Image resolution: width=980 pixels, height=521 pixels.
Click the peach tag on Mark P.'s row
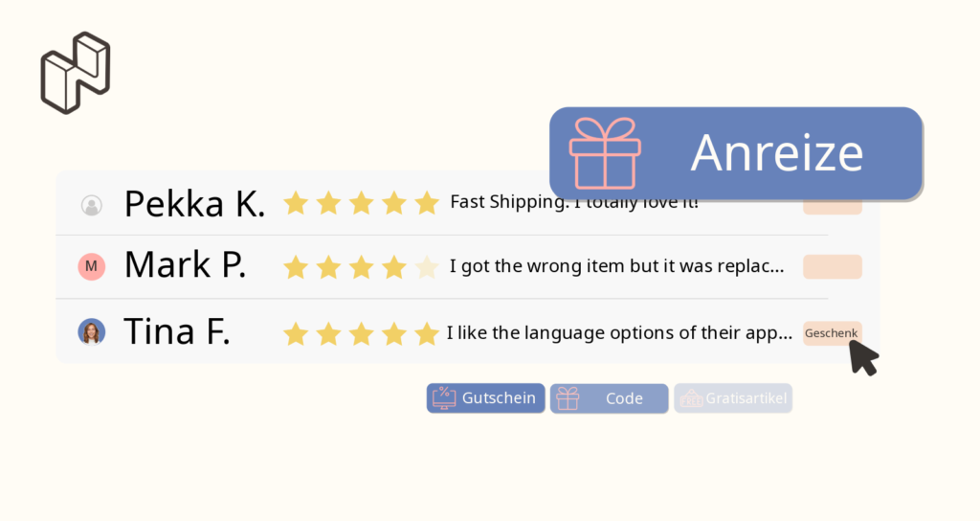pyautogui.click(x=832, y=266)
